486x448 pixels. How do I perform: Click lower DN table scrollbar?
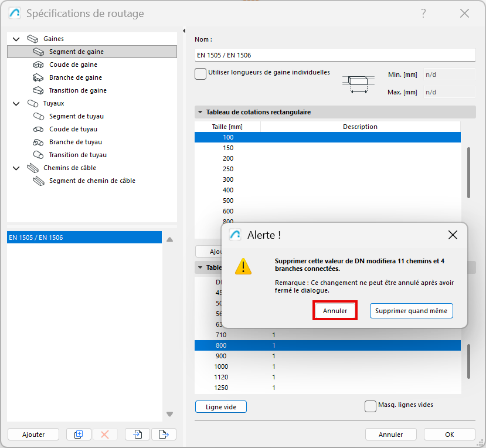point(468,361)
